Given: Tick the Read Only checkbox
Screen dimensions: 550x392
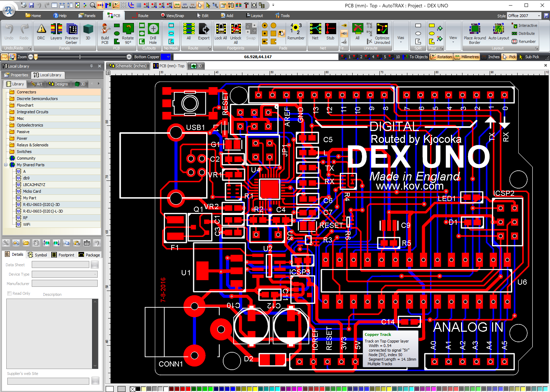Looking at the screenshot, I should click(9, 293).
